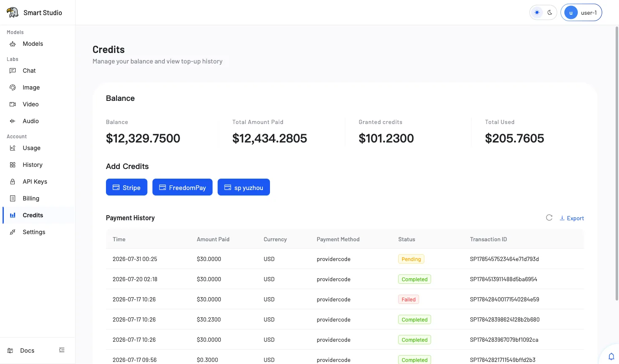
Task: Click the page vertical scrollbar
Action: [617, 163]
